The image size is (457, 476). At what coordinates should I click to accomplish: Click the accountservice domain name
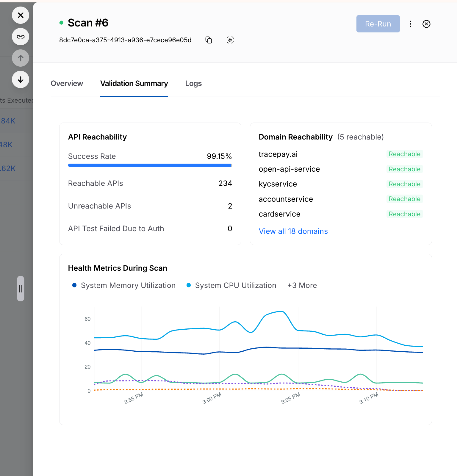click(286, 199)
